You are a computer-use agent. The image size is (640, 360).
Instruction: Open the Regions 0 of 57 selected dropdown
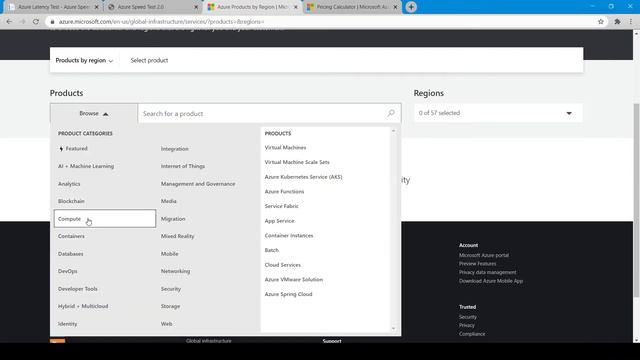click(498, 113)
